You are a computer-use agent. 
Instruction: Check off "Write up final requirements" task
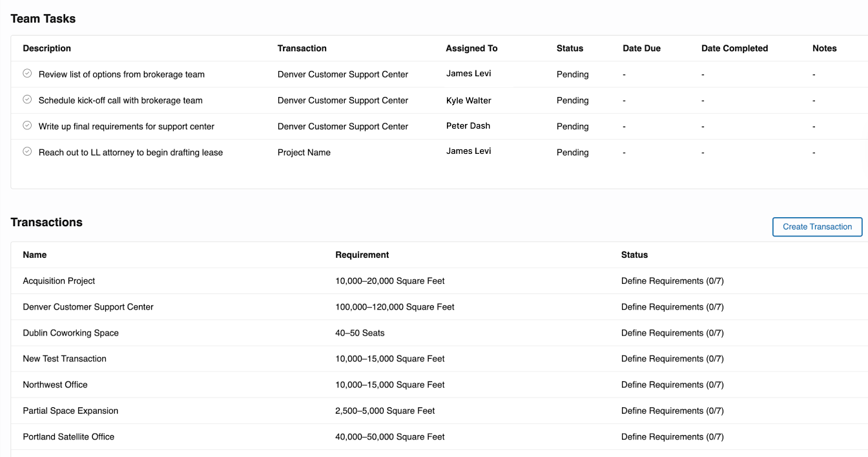26,125
